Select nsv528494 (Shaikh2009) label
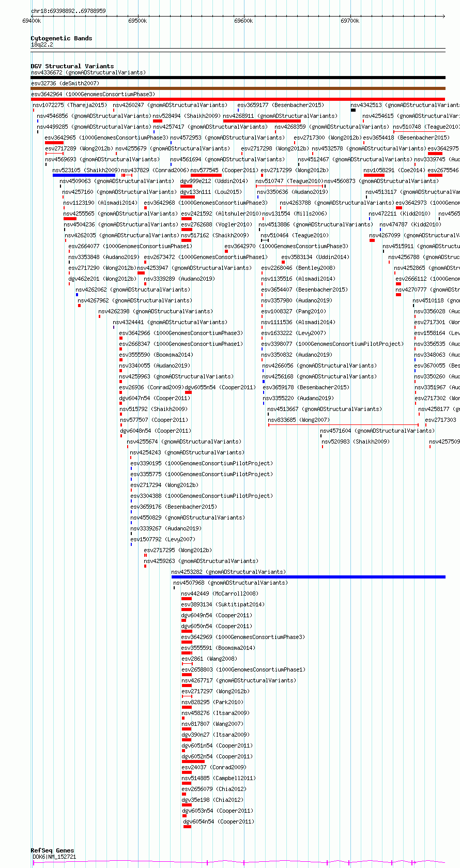Screen dimensions: 460x868 pos(187,116)
